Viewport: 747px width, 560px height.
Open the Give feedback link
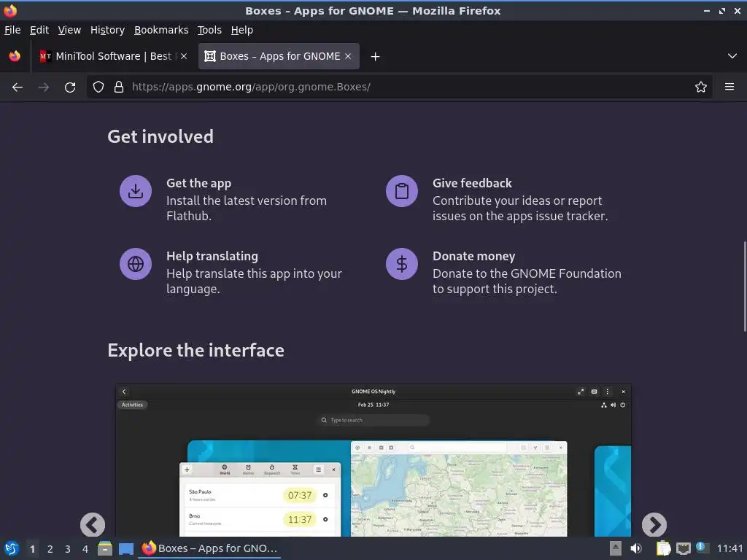[472, 183]
